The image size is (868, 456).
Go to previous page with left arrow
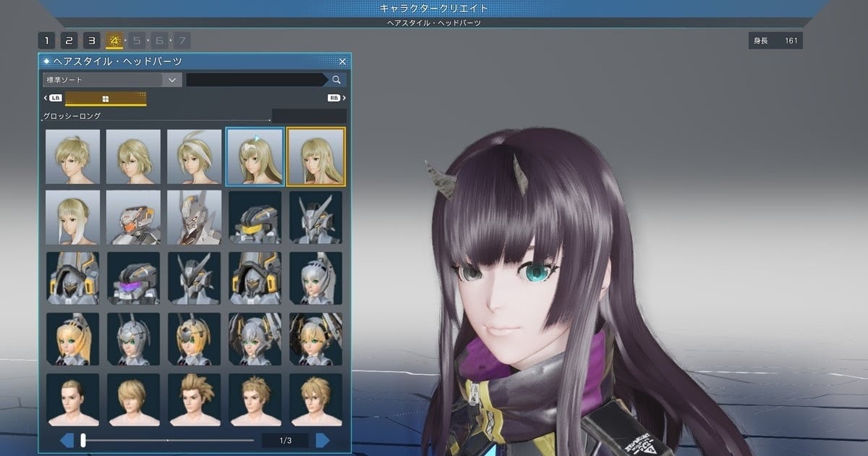pyautogui.click(x=67, y=440)
